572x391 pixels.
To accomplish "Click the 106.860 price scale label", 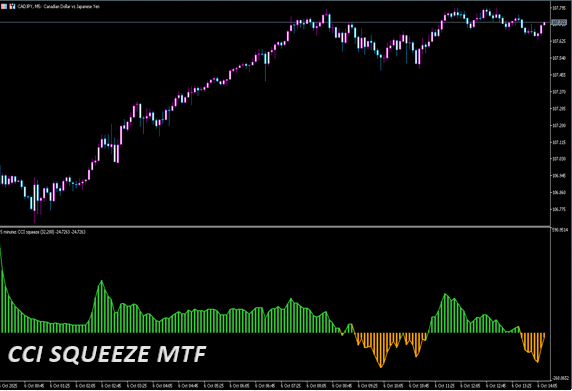I will (559, 193).
